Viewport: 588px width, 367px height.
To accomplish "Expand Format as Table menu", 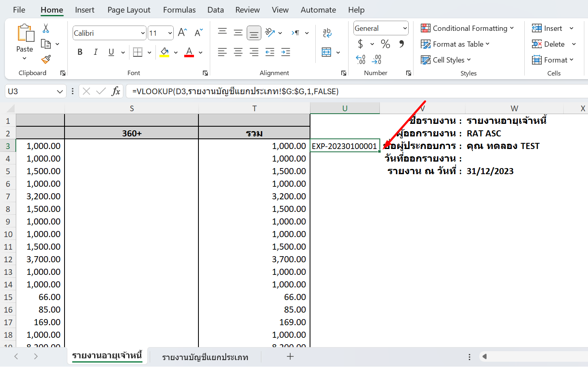I will pos(487,44).
